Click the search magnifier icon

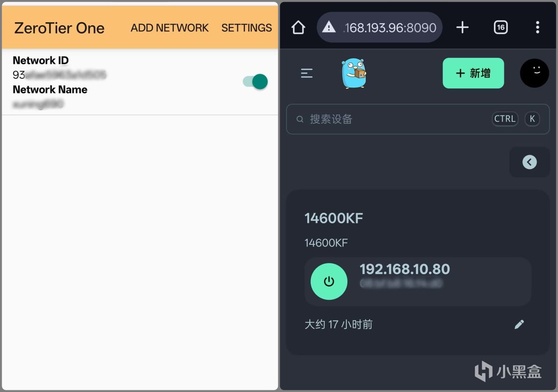(x=300, y=119)
